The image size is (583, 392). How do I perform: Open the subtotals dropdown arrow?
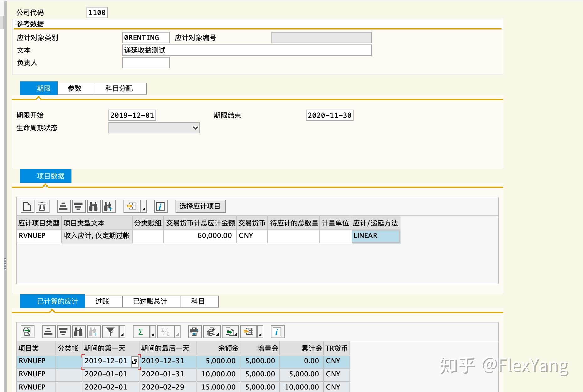(x=177, y=332)
